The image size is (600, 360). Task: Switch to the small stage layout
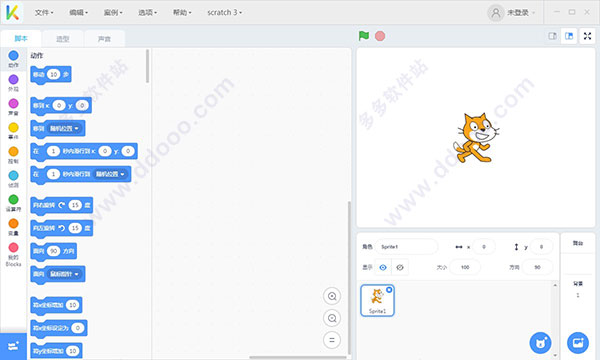(553, 36)
